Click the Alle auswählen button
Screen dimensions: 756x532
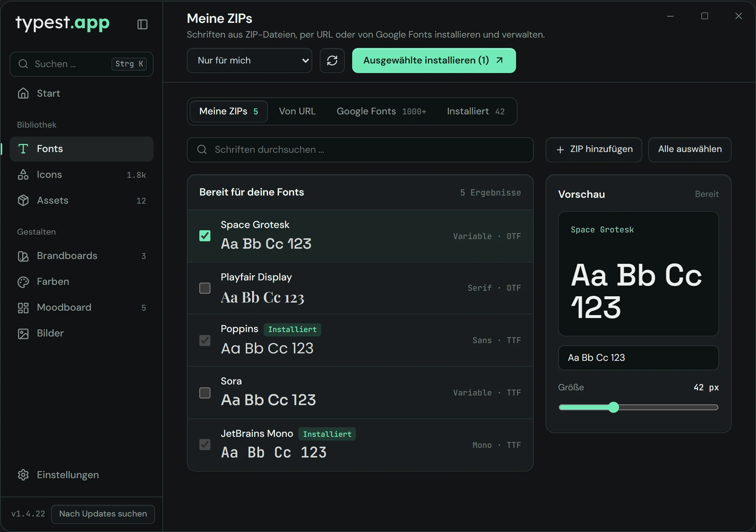point(690,149)
